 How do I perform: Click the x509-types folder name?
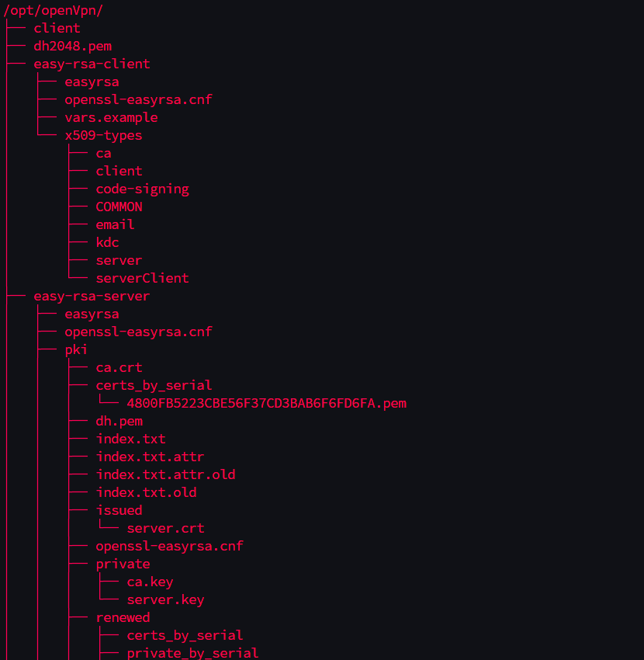(103, 136)
